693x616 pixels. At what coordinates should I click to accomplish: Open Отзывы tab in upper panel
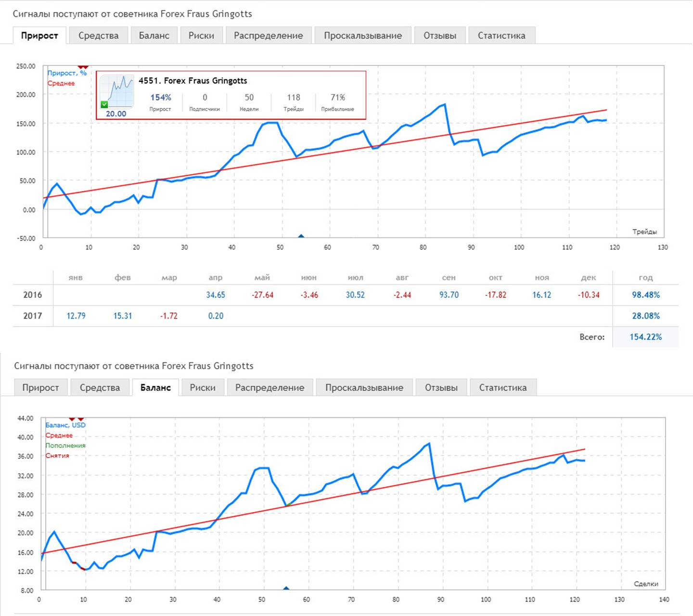(x=440, y=36)
